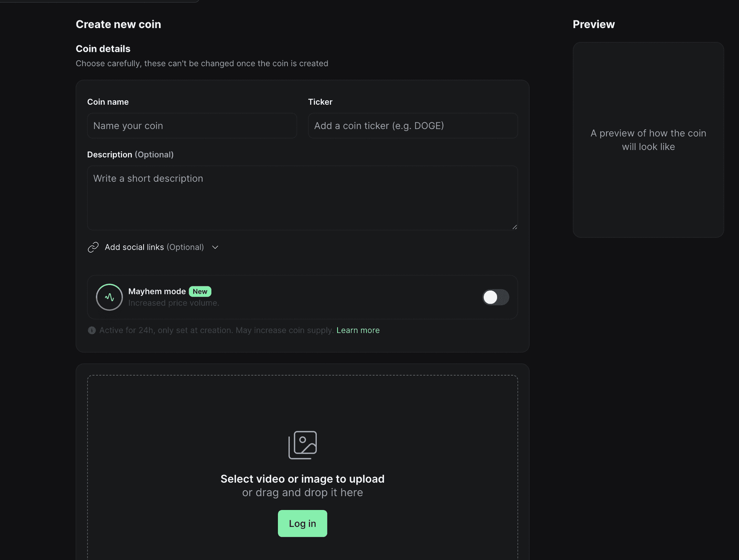
Task: Click the Mayhem mode label text
Action: 156,291
